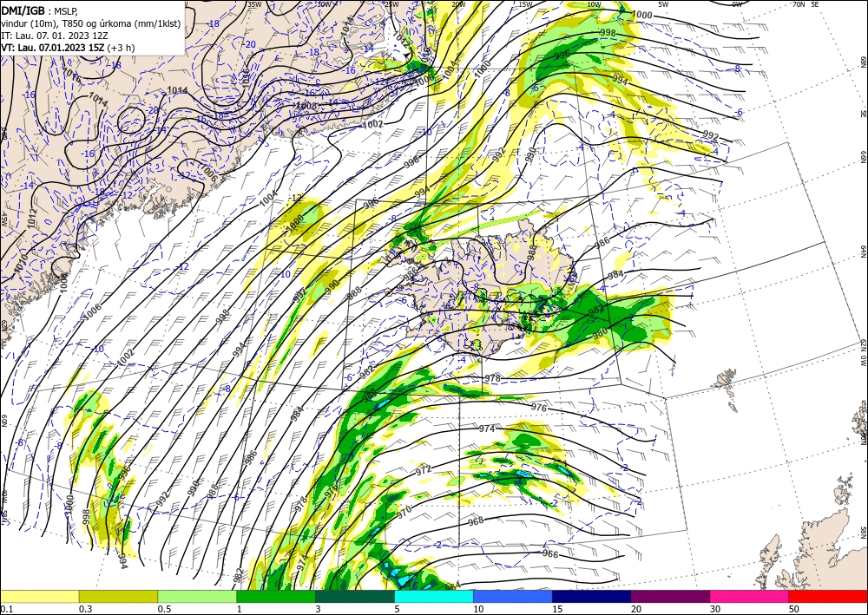
Task: Pick the cyan 5–10 mm legend swatch
Action: click(x=434, y=596)
